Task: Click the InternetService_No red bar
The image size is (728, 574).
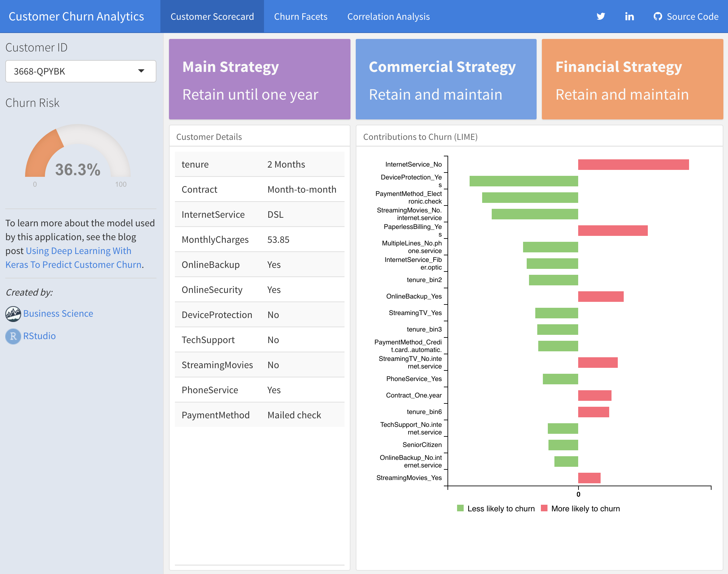Action: pos(633,165)
